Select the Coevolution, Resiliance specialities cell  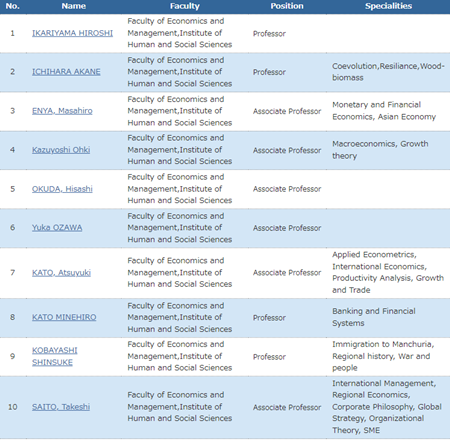(388, 72)
